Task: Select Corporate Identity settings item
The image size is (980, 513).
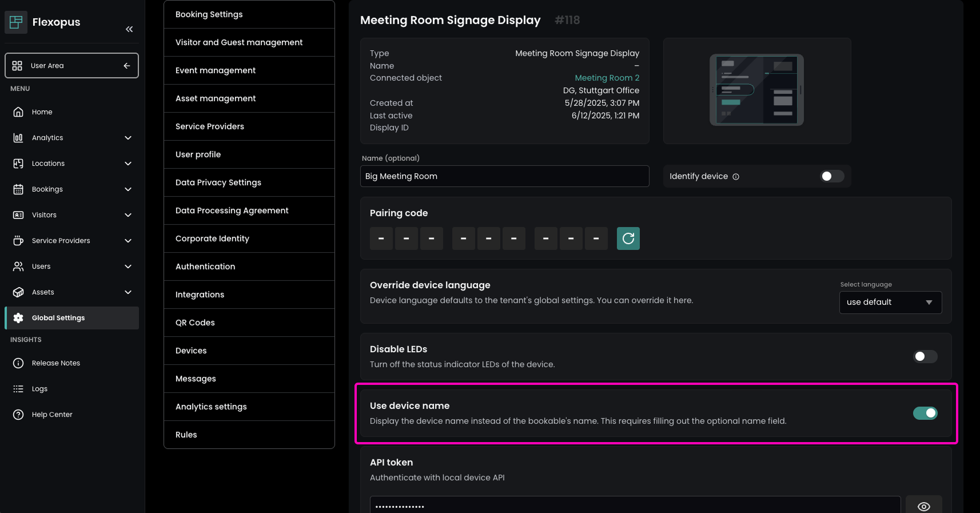Action: click(x=212, y=238)
